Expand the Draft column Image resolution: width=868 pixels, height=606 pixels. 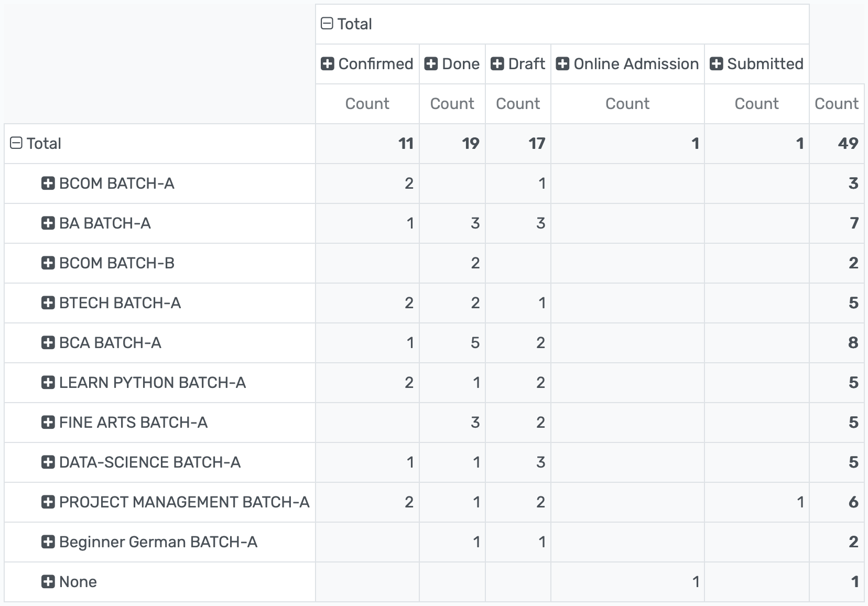(497, 63)
